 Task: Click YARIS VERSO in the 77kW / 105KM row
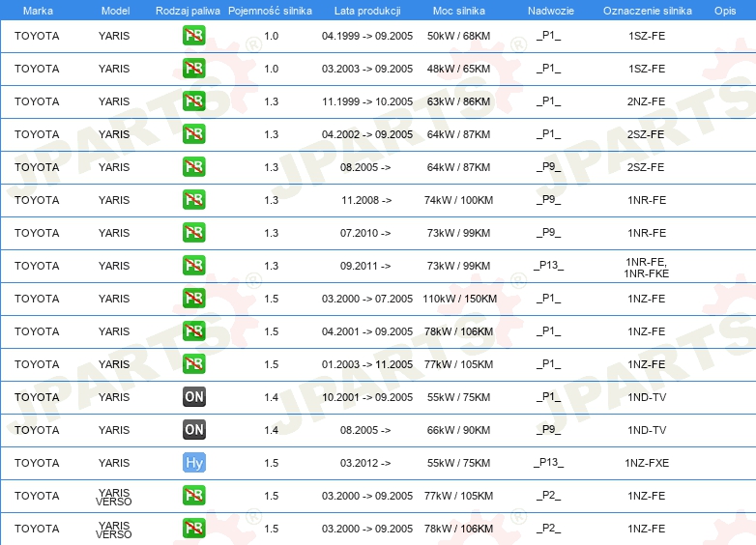[114, 497]
